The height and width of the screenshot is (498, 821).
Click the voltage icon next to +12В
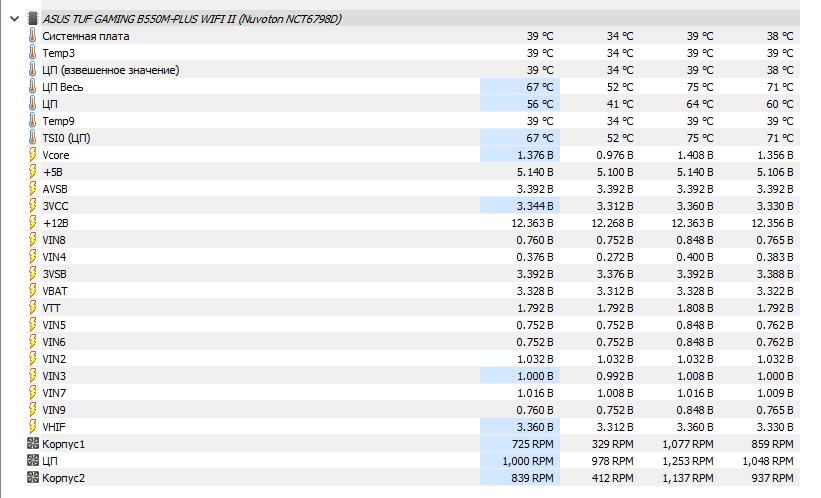(32, 223)
